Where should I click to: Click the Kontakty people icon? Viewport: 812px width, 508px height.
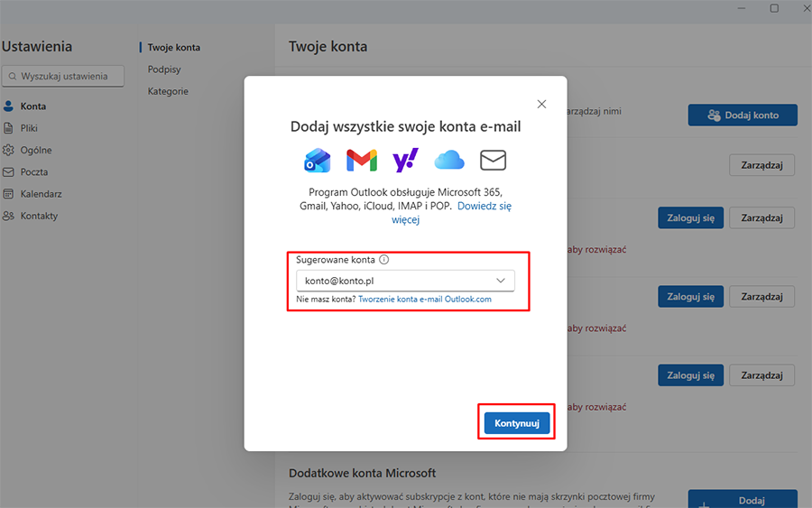[8, 216]
